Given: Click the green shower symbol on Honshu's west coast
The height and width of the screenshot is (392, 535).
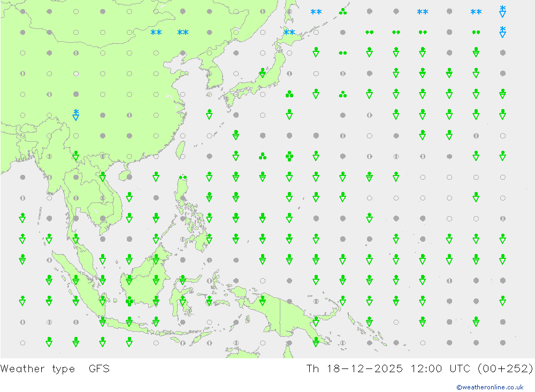Looking at the screenshot, I should (x=262, y=73).
